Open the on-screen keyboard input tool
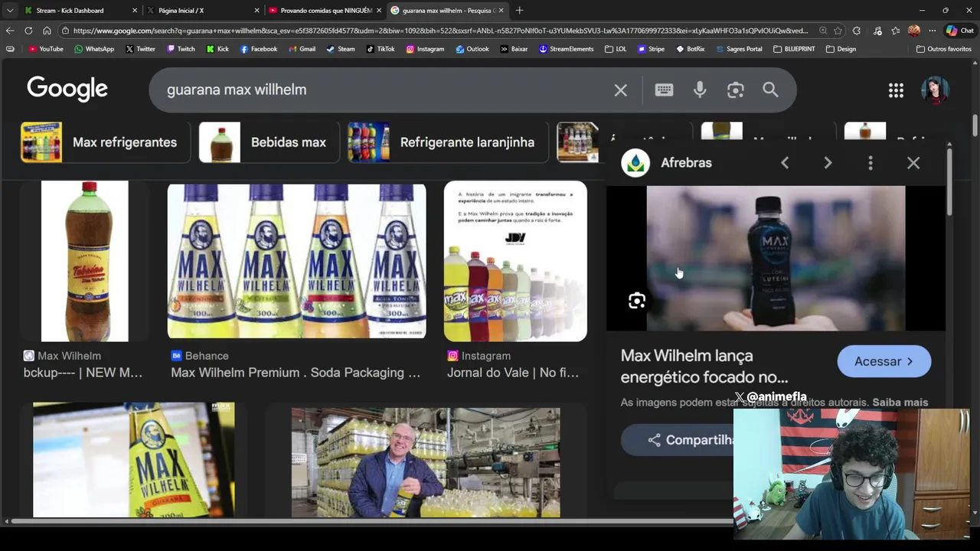Image resolution: width=980 pixels, height=551 pixels. click(664, 90)
